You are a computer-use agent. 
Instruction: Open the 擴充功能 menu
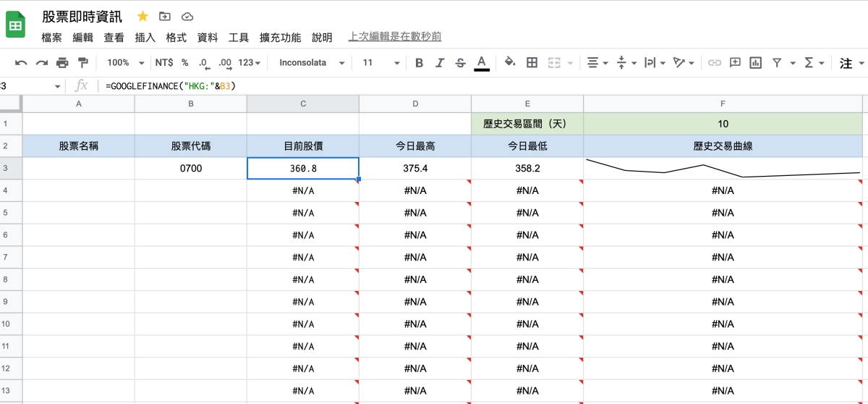tap(280, 38)
